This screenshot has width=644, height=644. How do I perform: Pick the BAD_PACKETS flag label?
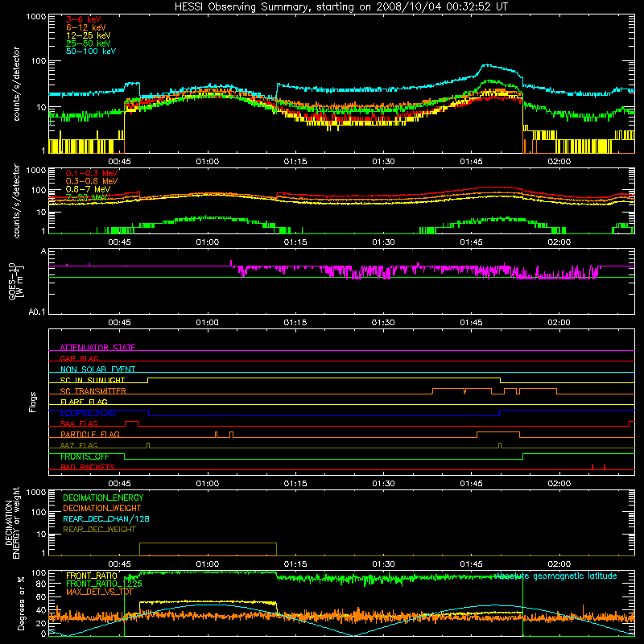point(88,467)
